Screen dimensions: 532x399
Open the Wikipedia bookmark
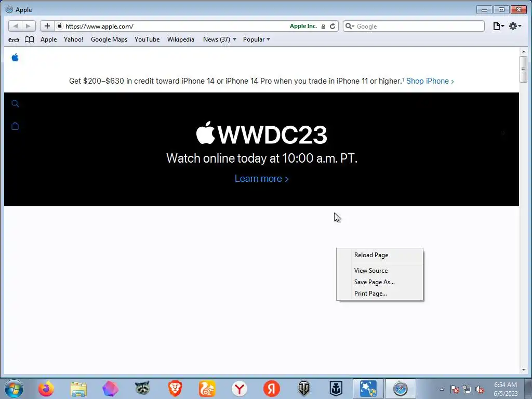tap(180, 39)
